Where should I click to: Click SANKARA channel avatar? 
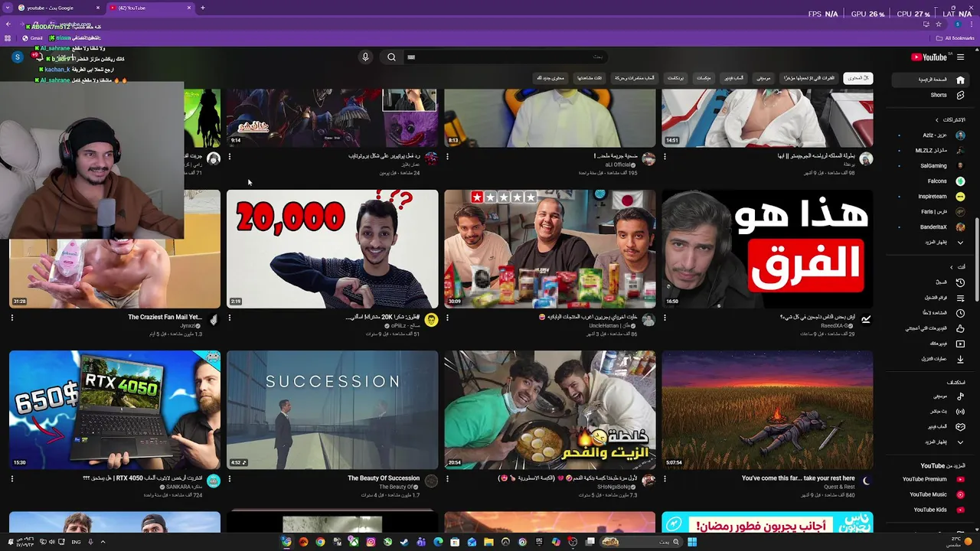click(x=214, y=481)
